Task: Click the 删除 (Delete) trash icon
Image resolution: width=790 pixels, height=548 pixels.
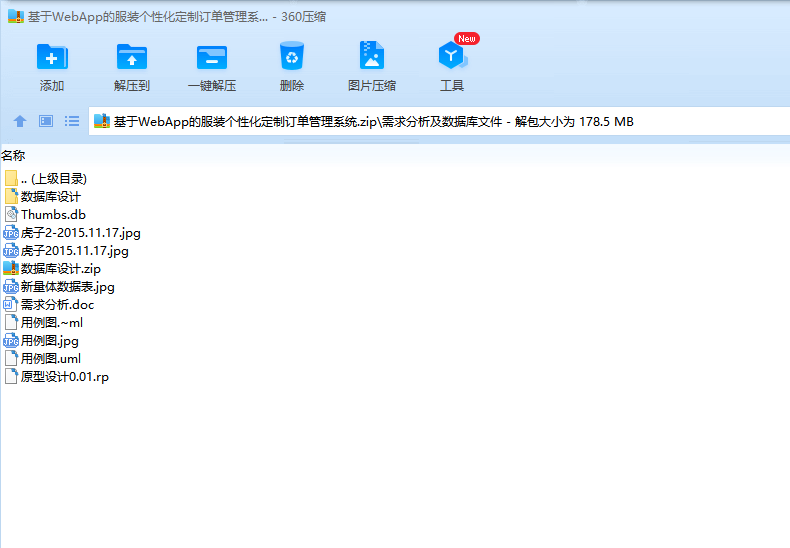Action: (x=292, y=55)
